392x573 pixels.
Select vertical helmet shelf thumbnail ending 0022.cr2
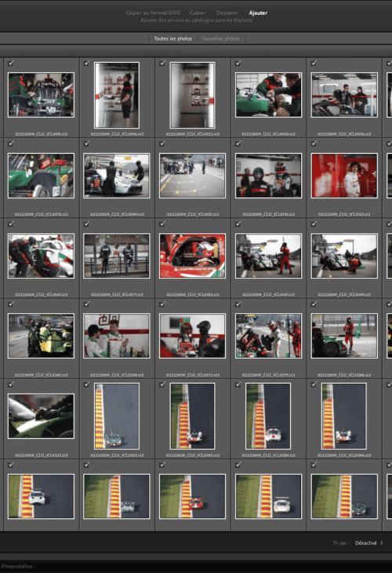(192, 95)
